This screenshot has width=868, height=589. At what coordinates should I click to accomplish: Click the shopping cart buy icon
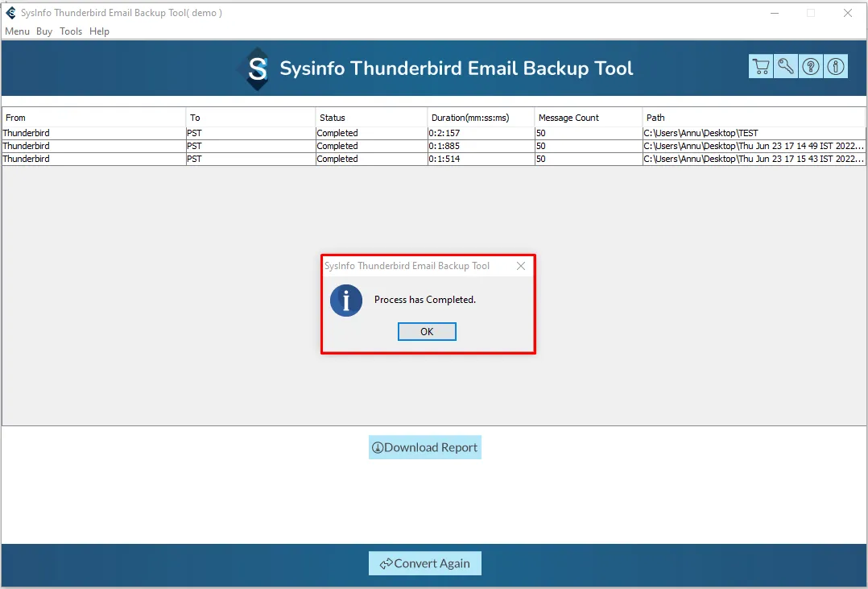[x=761, y=67]
